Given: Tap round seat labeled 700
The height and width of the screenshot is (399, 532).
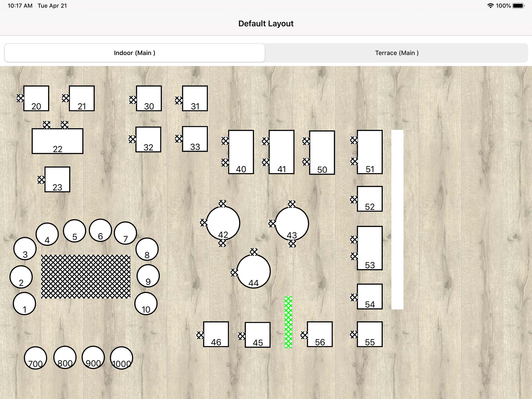Looking at the screenshot, I should (x=35, y=358).
